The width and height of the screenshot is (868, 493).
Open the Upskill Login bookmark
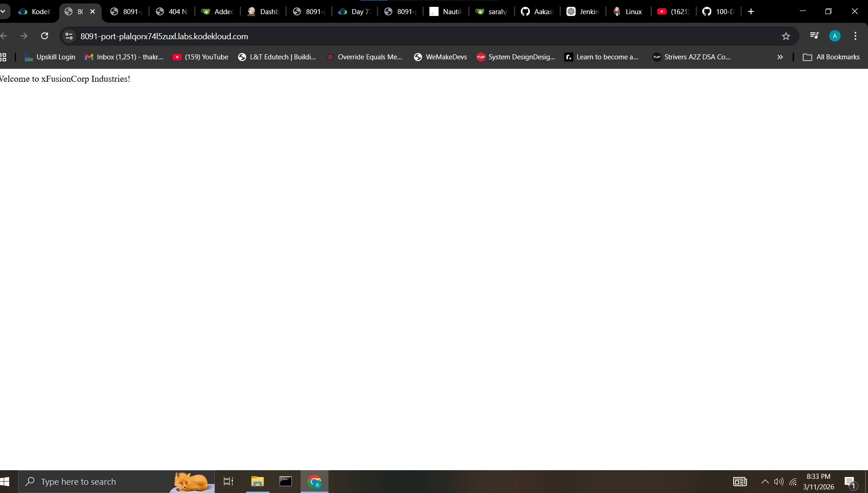[50, 57]
